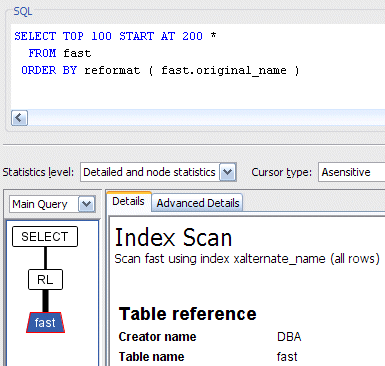385x366 pixels.
Task: Click the 'Table name' label
Action: pos(151,357)
